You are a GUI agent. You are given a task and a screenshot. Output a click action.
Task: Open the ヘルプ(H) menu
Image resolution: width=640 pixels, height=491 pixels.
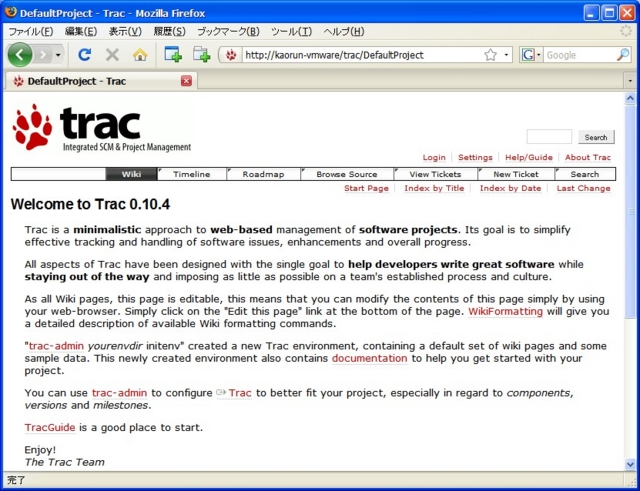point(344,31)
